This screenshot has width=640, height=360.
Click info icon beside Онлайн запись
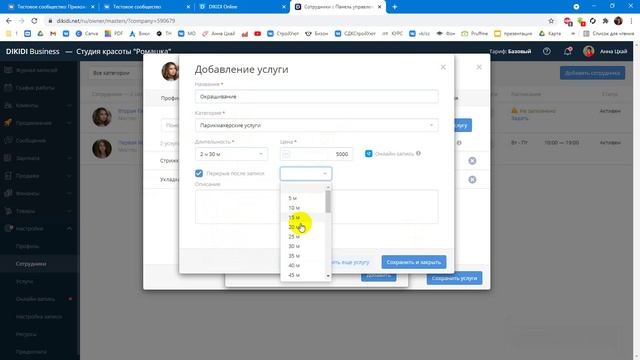[418, 153]
